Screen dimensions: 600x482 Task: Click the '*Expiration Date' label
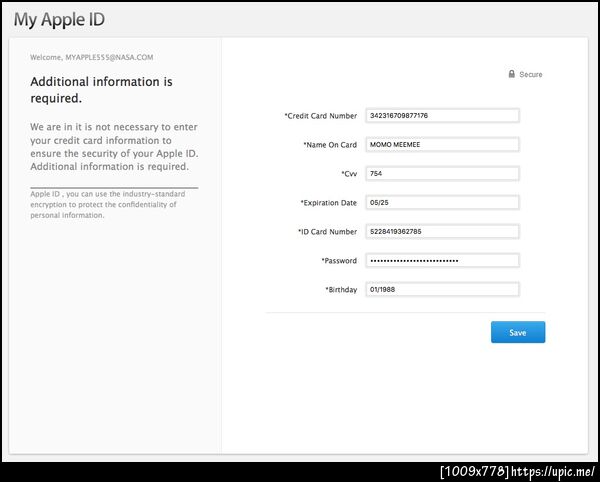(x=328, y=203)
